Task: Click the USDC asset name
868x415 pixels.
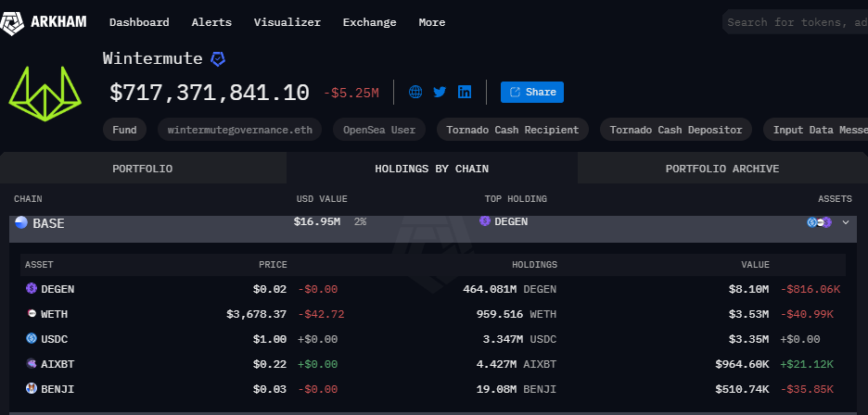Action: pos(54,339)
